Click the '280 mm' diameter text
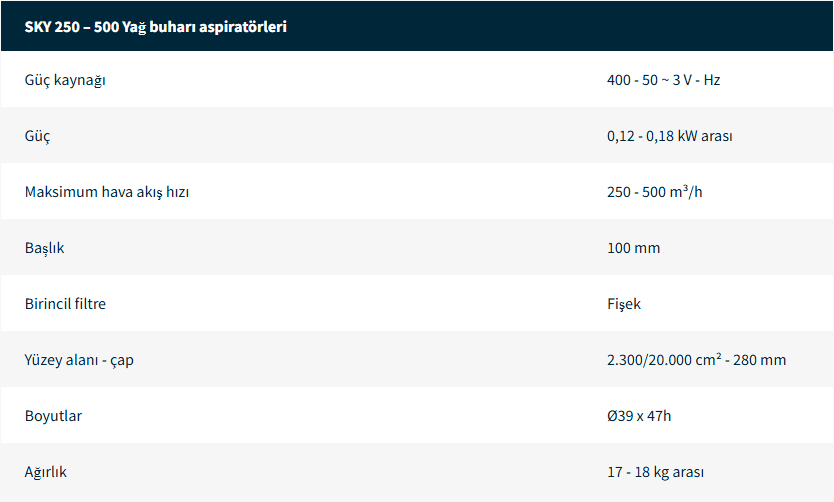 click(761, 360)
